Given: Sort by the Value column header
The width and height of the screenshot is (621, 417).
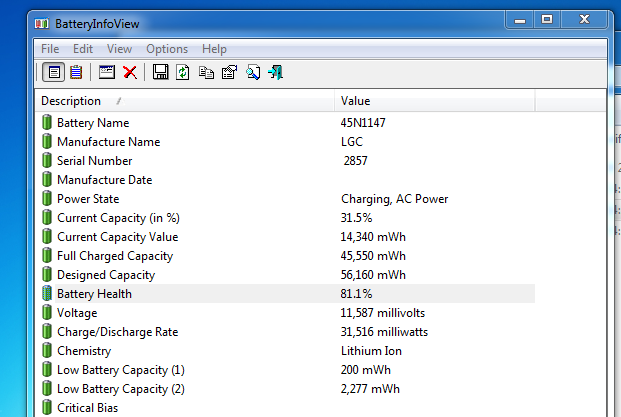Looking at the screenshot, I should coord(434,101).
